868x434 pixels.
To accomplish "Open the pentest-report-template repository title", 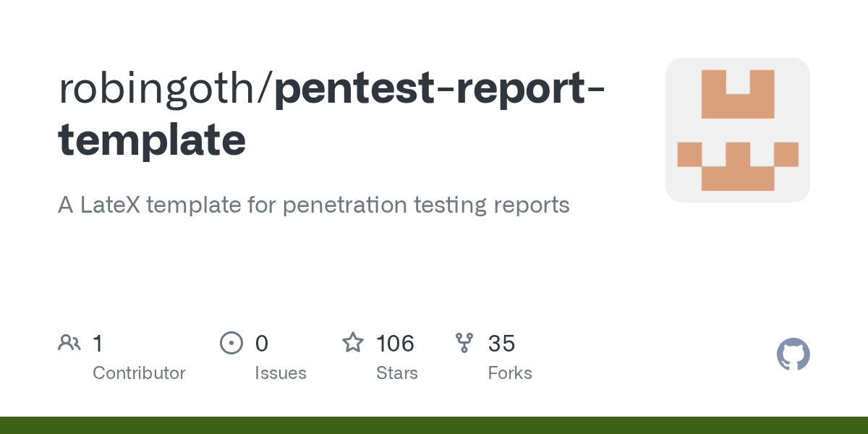I will coord(332,114).
